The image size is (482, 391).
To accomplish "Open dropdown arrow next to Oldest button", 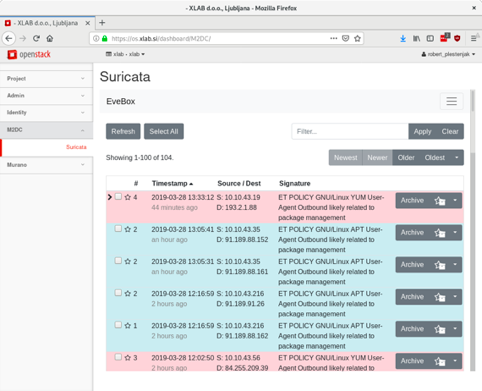I will click(457, 158).
